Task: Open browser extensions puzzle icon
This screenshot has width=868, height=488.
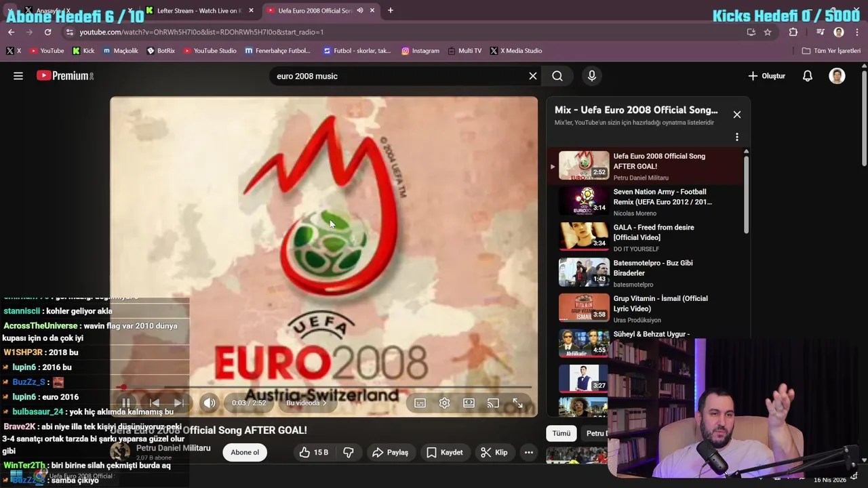Action: click(x=793, y=32)
